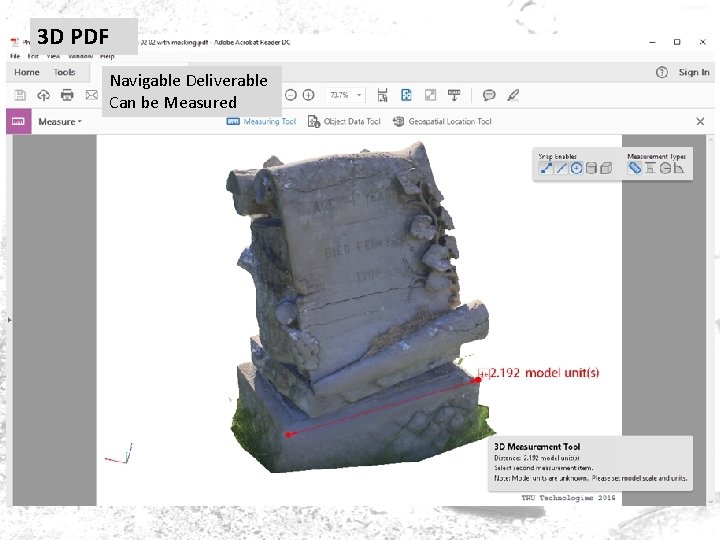This screenshot has height=540, width=720.
Task: Open the File menu
Action: (x=15, y=56)
